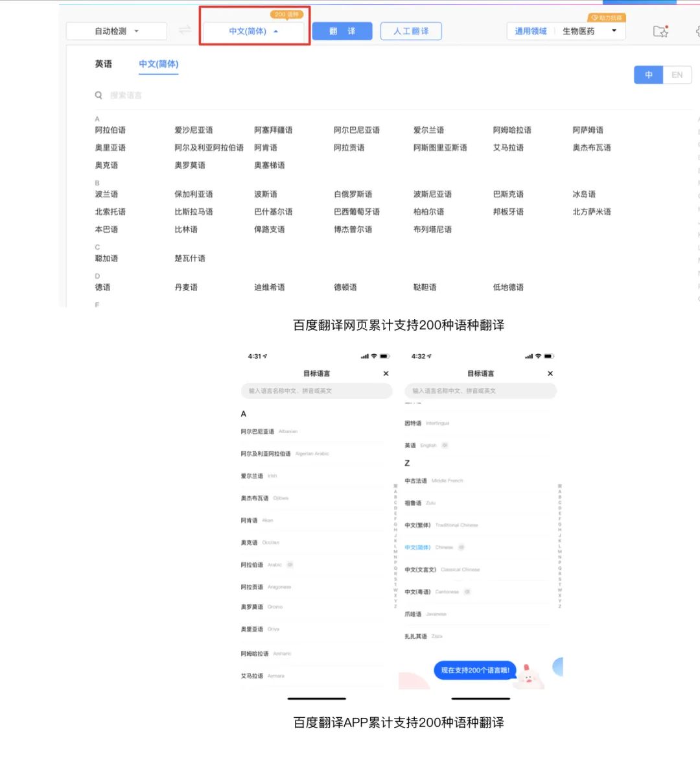Select 巴斯克语 in the language grid

pyautogui.click(x=508, y=194)
